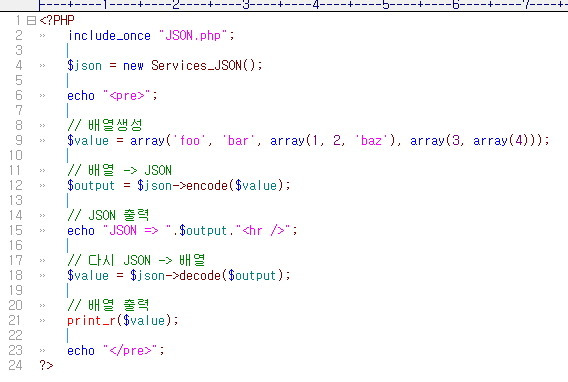Click the include_once keyword on line 2
The image size is (568, 382).
(x=109, y=35)
